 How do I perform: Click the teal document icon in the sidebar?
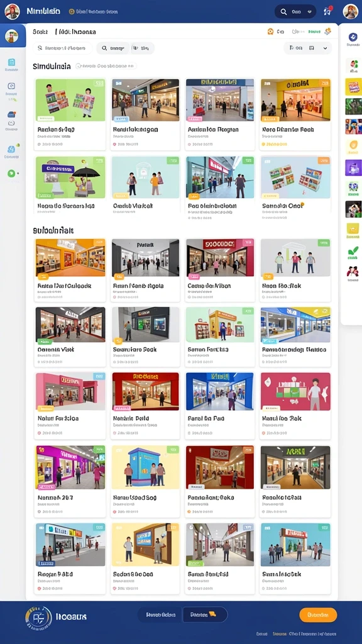11,62
